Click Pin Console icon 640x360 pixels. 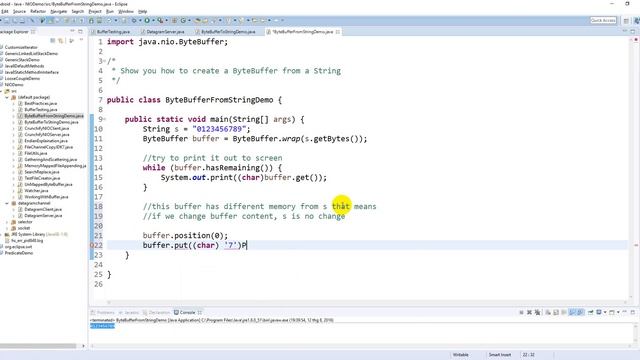[590, 312]
